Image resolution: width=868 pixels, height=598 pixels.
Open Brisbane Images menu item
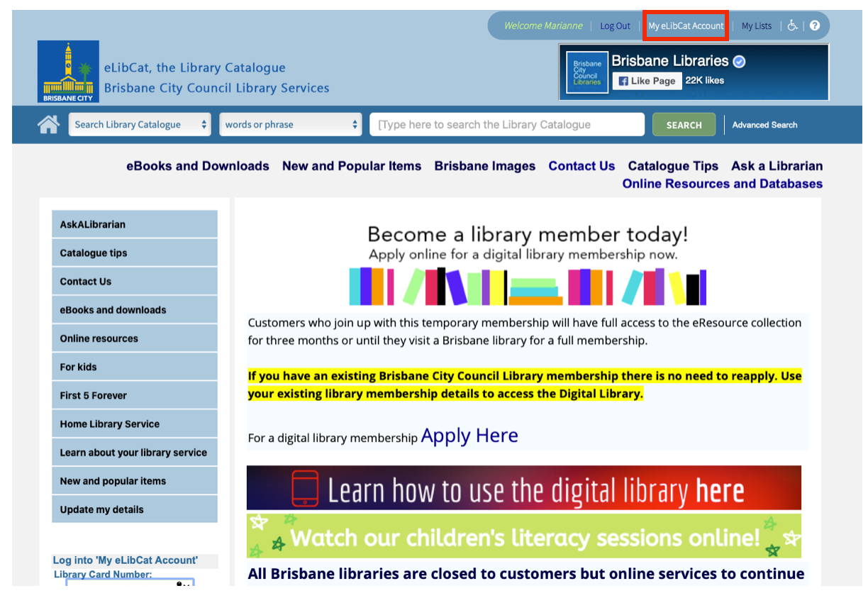(485, 166)
